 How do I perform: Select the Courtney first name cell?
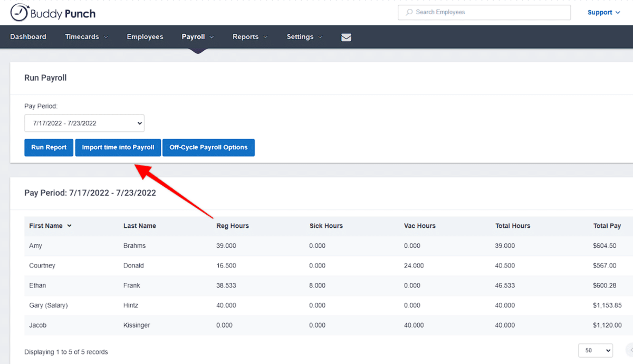(42, 266)
